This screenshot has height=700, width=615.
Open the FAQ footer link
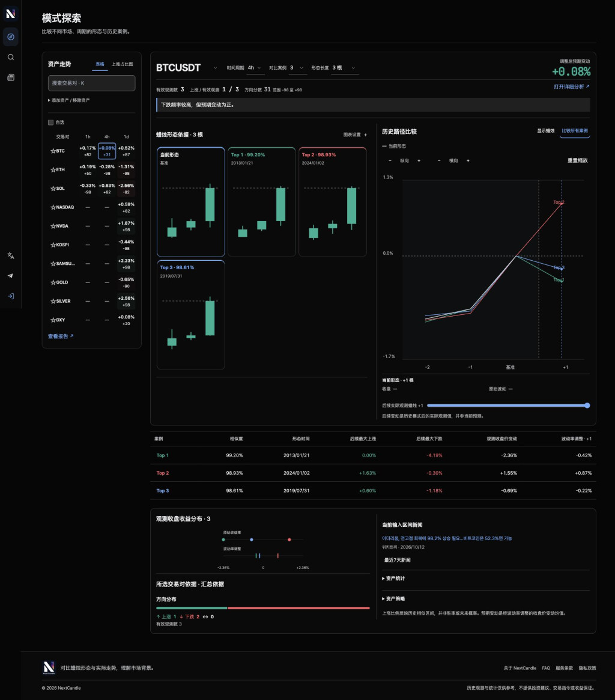coord(546,668)
